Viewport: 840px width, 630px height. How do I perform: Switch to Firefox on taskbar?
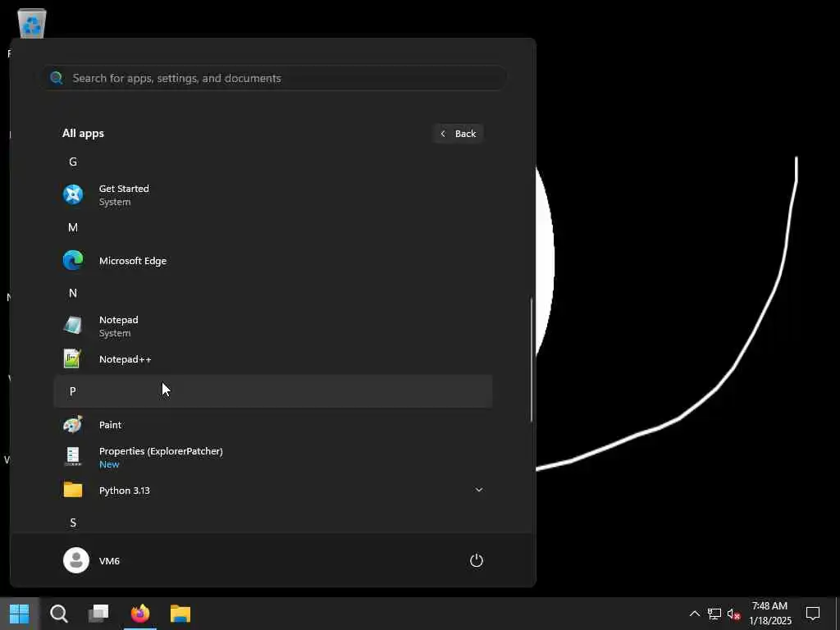pyautogui.click(x=139, y=614)
